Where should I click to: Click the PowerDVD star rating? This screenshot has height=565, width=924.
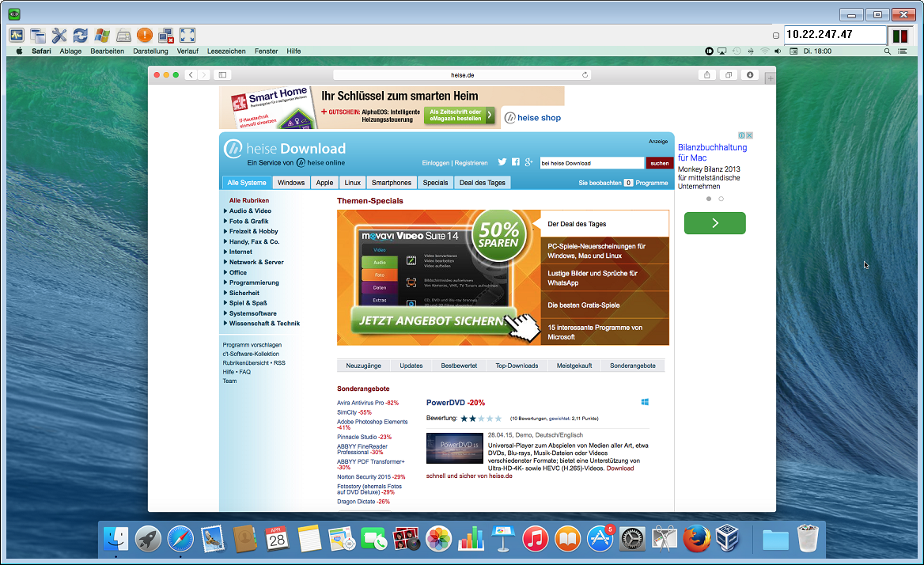tap(481, 419)
